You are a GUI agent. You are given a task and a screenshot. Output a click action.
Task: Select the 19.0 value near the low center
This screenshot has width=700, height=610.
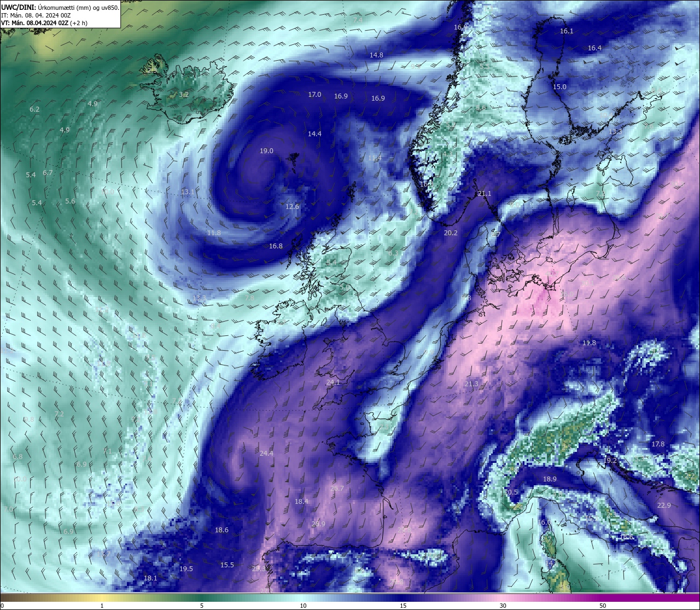tap(266, 151)
